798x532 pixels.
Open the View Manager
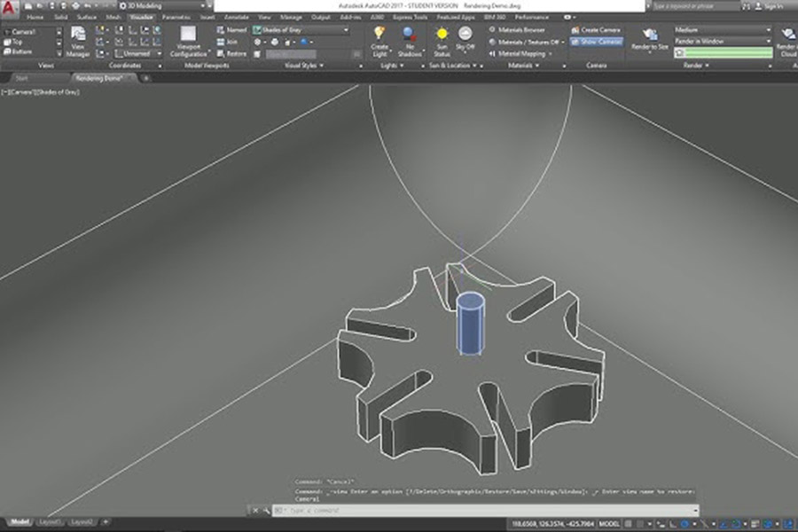(78, 42)
